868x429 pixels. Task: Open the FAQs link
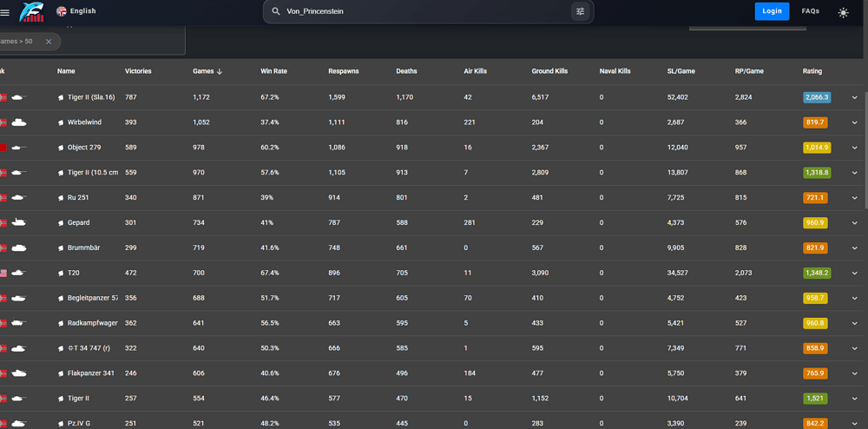point(810,11)
